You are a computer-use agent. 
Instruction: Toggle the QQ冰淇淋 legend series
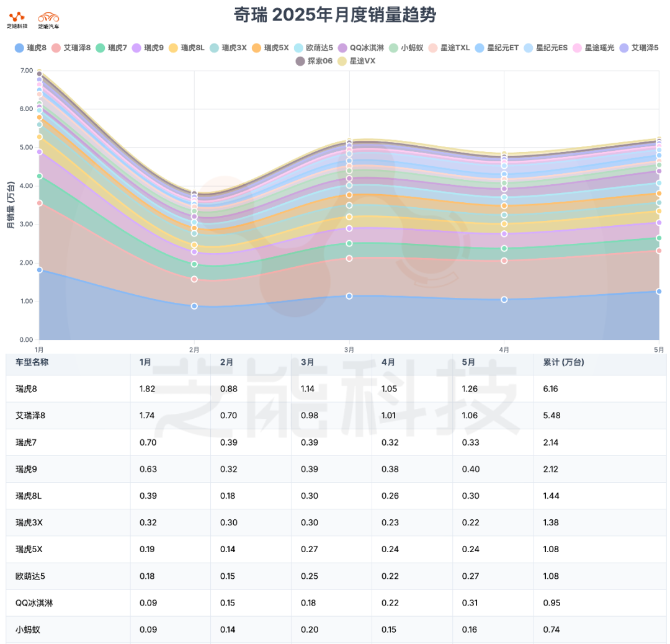click(361, 48)
